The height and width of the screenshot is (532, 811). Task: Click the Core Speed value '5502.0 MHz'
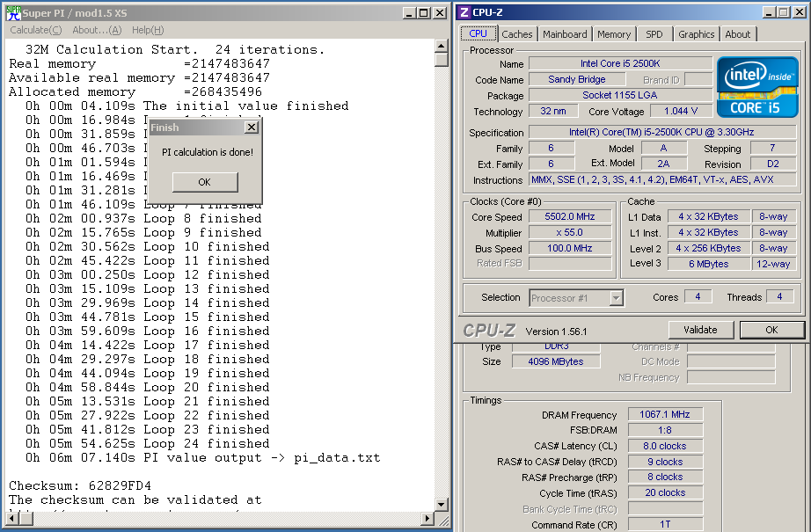[x=570, y=216]
